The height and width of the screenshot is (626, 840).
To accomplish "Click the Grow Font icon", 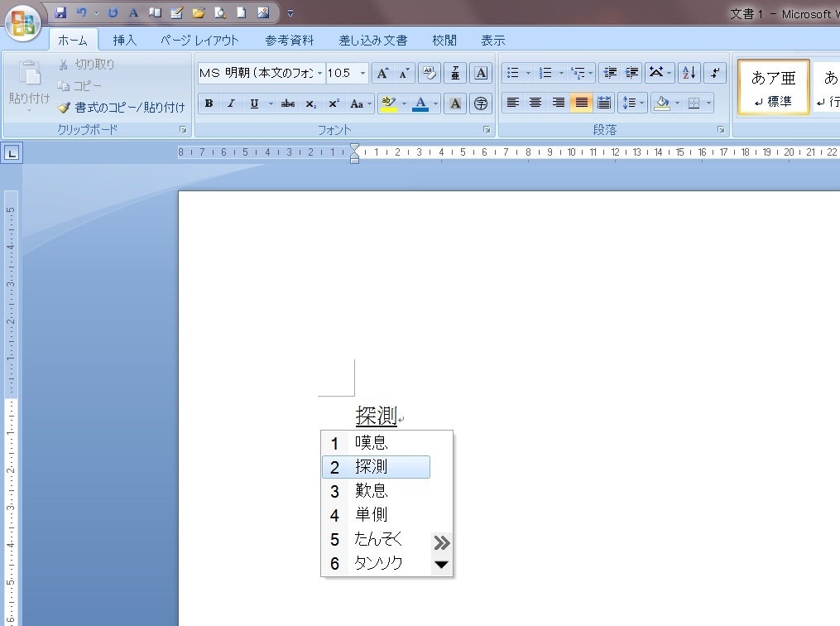I will (x=382, y=73).
